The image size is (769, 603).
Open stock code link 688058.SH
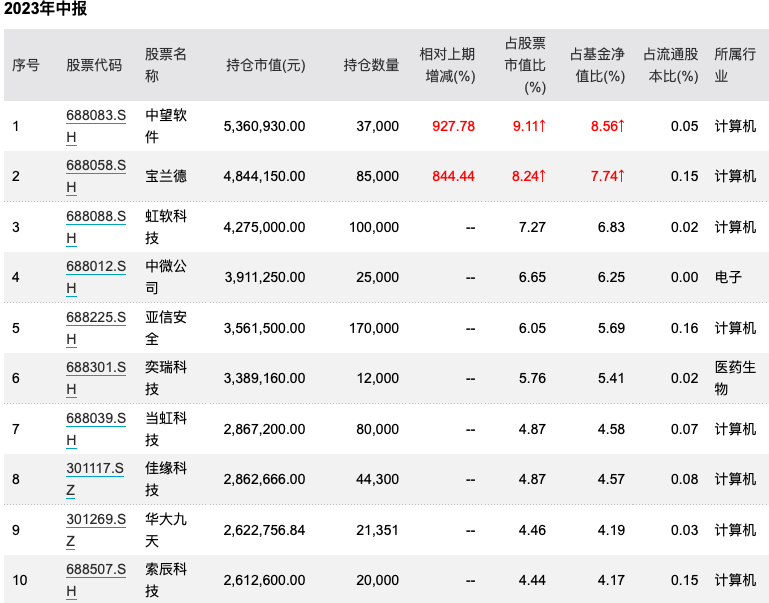click(x=96, y=176)
